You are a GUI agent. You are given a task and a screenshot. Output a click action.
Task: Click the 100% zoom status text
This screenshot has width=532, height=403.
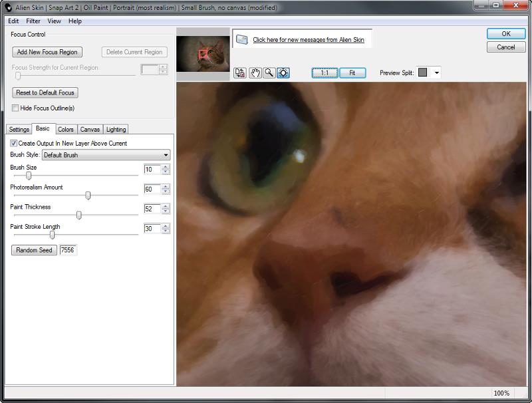(x=501, y=393)
